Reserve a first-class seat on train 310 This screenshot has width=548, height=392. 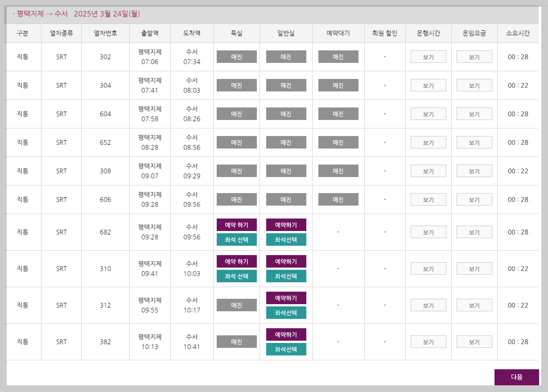click(x=236, y=261)
